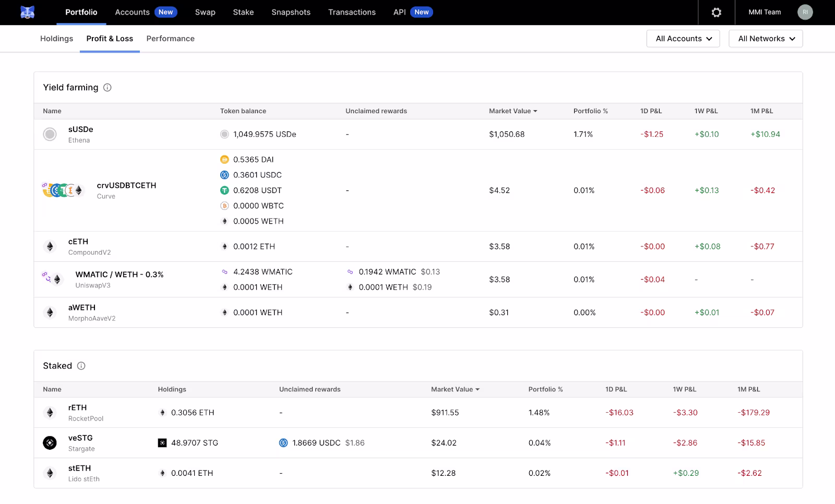Click the Yield farming info icon
The image size is (835, 504).
pyautogui.click(x=108, y=88)
